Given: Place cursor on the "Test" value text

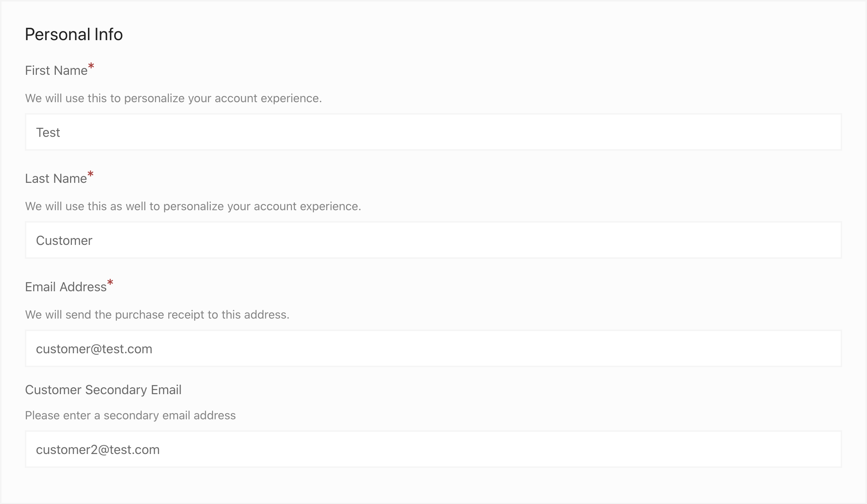Looking at the screenshot, I should (x=48, y=132).
